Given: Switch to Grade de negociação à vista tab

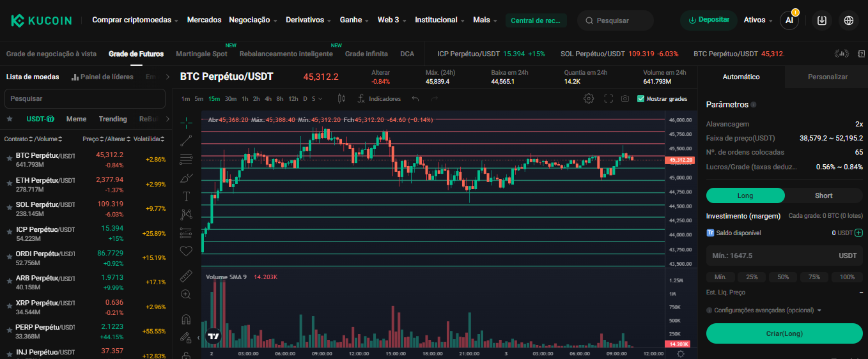Looking at the screenshot, I should pyautogui.click(x=51, y=54).
